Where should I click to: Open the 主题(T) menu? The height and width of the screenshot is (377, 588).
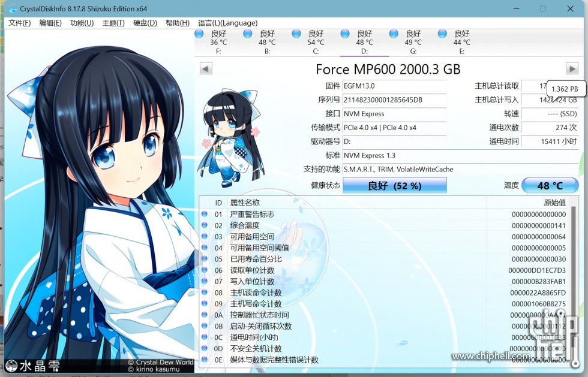coord(113,23)
